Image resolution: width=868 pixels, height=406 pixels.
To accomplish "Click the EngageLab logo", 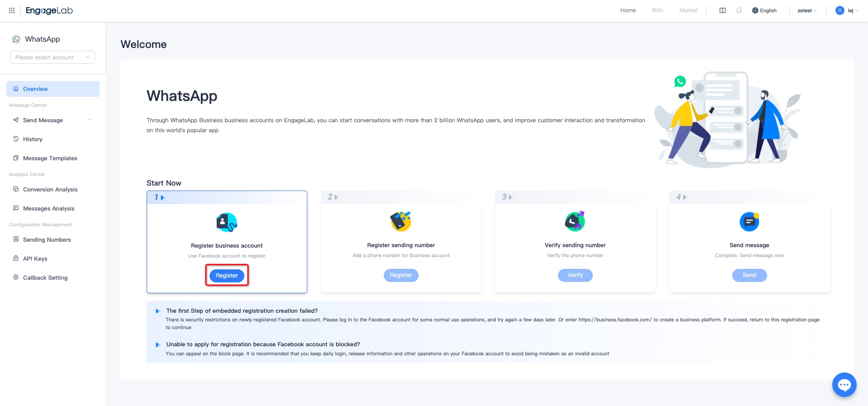I will tap(49, 10).
